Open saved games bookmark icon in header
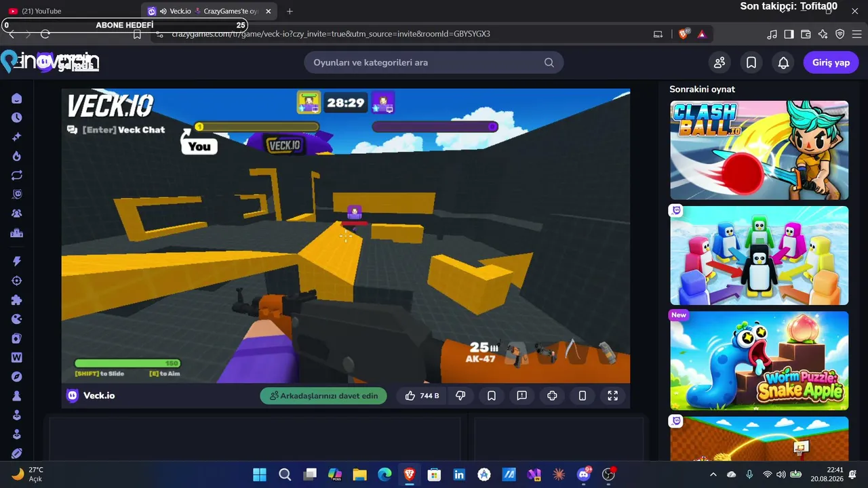 [x=751, y=62]
